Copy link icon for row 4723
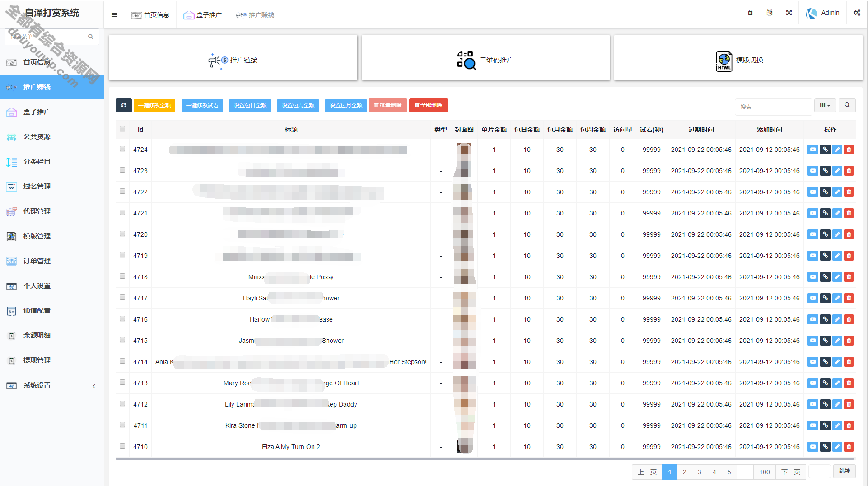This screenshot has height=486, width=868. point(825,171)
